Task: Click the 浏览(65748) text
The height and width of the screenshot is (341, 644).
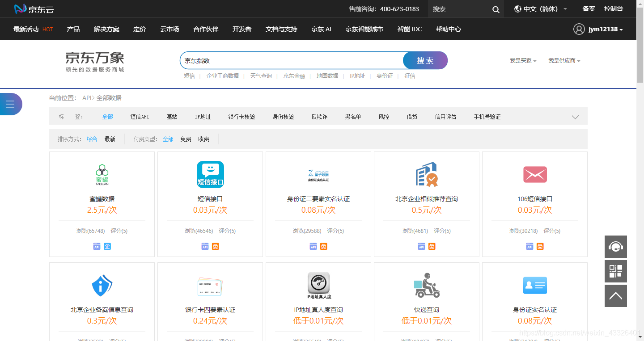Action: point(90,231)
